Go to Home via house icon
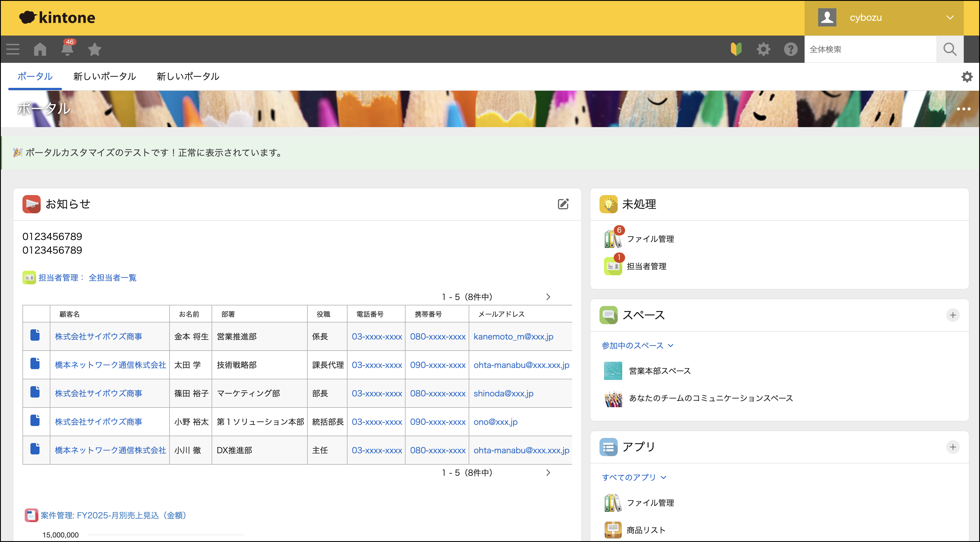The height and width of the screenshot is (542, 980). (x=40, y=49)
